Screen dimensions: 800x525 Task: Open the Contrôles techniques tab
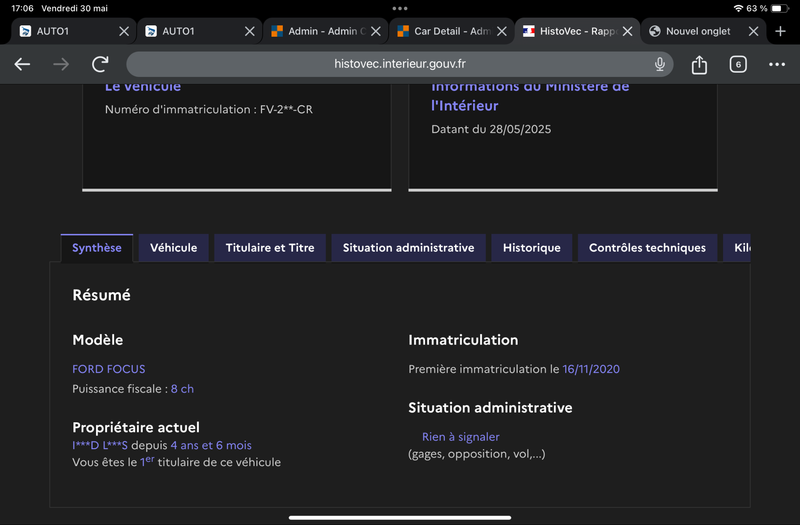coord(647,248)
